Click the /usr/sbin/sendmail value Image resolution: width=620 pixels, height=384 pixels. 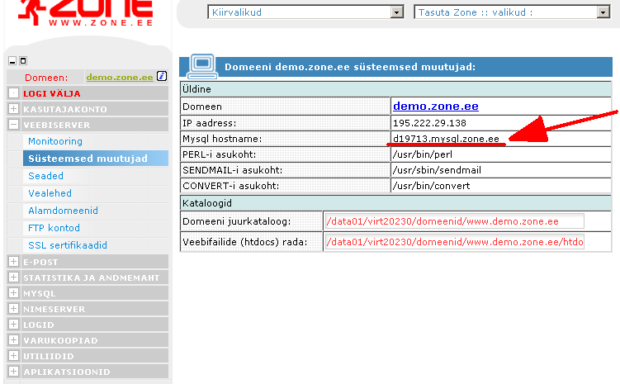click(437, 170)
